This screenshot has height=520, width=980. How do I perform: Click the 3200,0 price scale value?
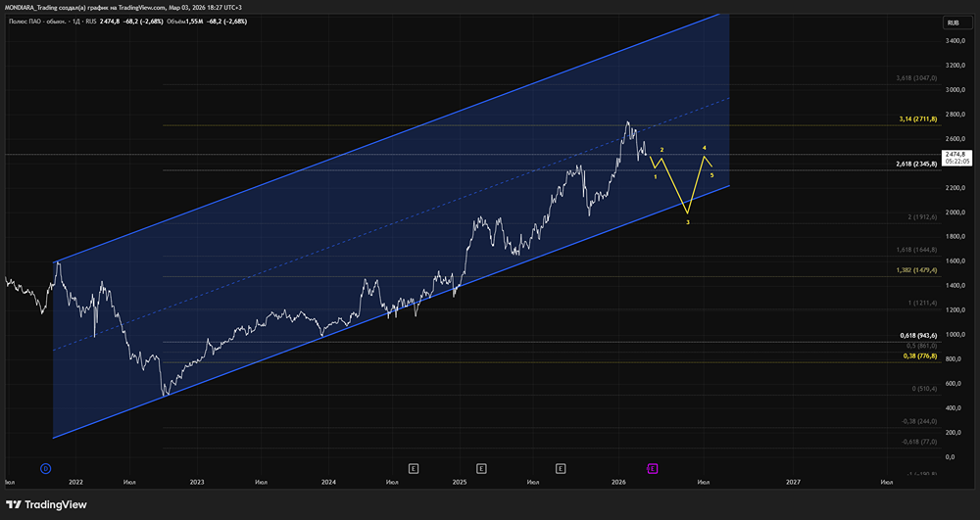956,65
